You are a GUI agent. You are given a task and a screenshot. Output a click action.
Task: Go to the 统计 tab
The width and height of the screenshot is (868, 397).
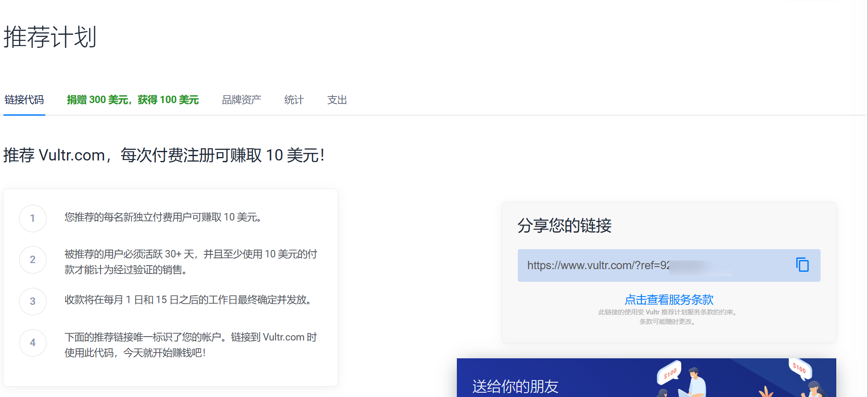pos(294,100)
